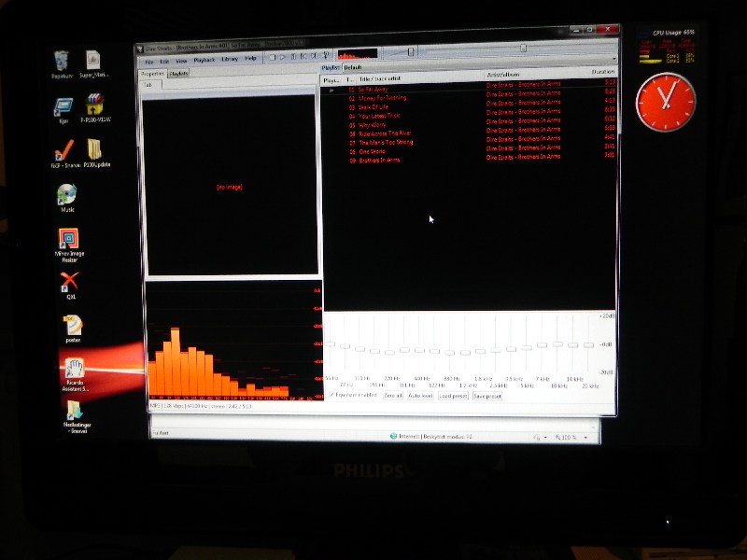
Task: Open the Help menu
Action: pos(250,58)
